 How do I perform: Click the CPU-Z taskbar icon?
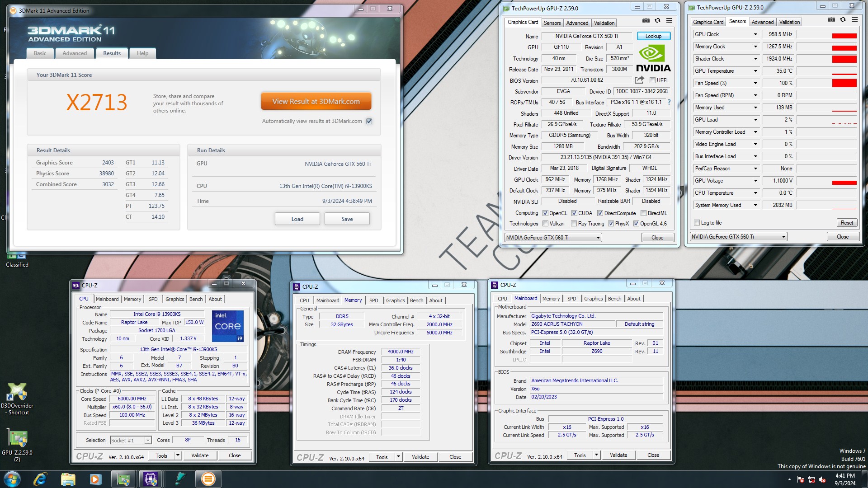coord(151,479)
